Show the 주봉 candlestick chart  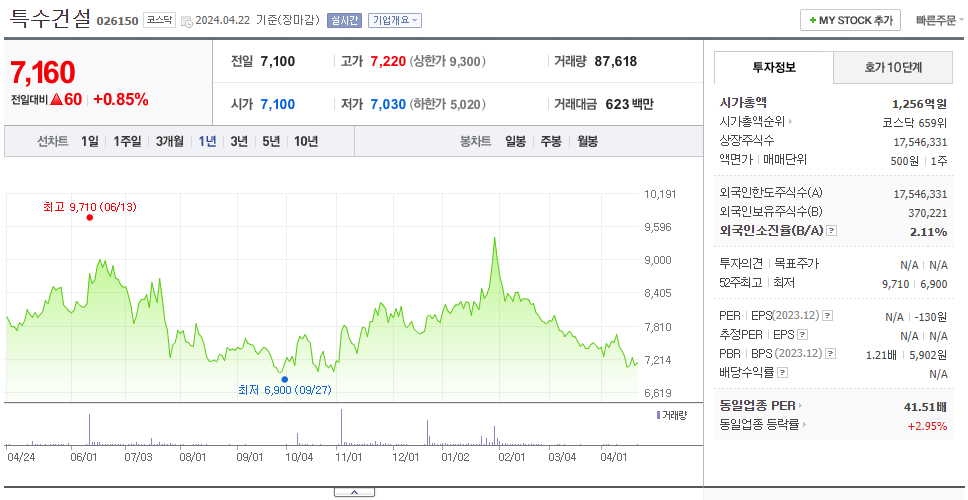(x=551, y=141)
